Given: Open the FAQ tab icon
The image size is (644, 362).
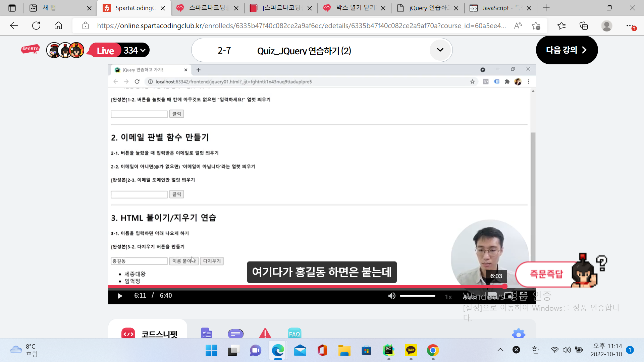Looking at the screenshot, I should [x=294, y=333].
